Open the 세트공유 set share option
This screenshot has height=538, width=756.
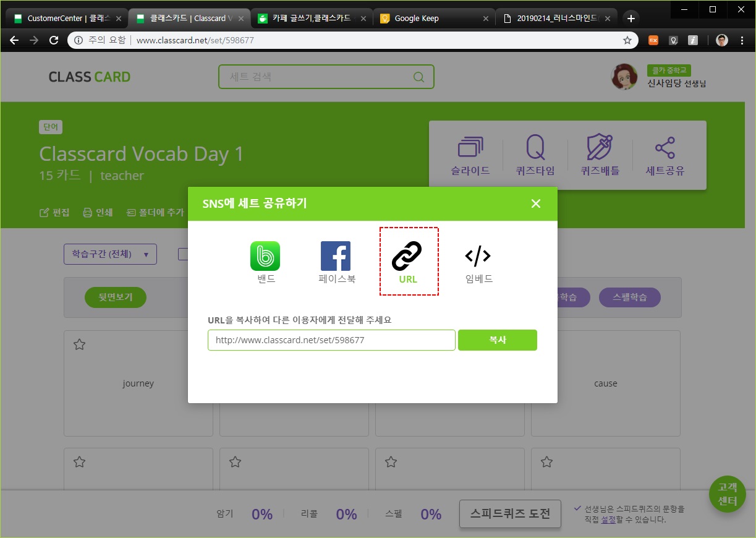(x=665, y=156)
